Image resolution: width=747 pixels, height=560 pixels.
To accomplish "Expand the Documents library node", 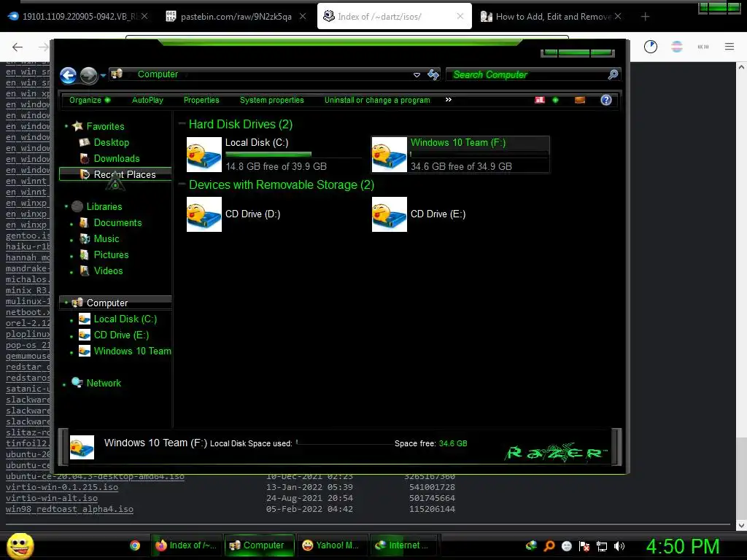I will [x=71, y=223].
